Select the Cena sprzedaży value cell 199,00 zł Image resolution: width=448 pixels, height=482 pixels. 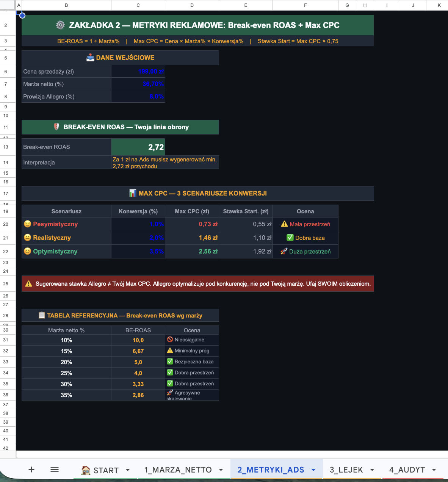point(138,72)
